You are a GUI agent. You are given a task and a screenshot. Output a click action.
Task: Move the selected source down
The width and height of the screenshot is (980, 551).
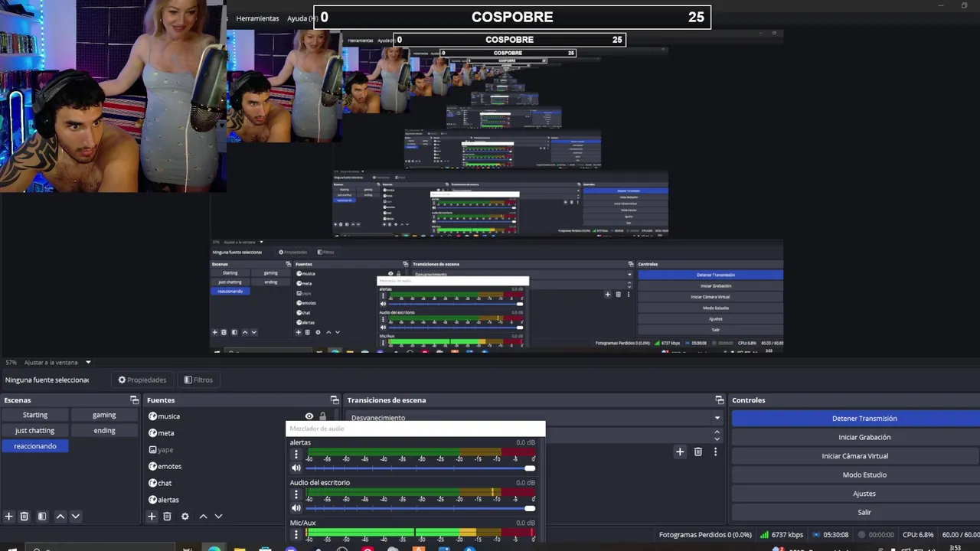218,517
